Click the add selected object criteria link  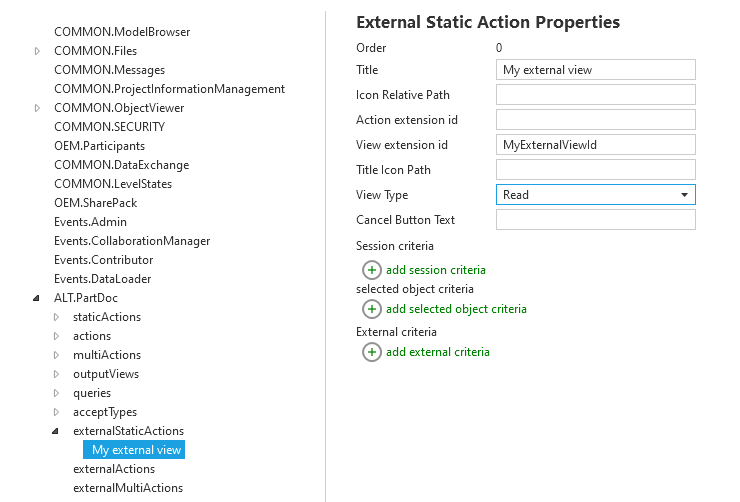click(456, 309)
